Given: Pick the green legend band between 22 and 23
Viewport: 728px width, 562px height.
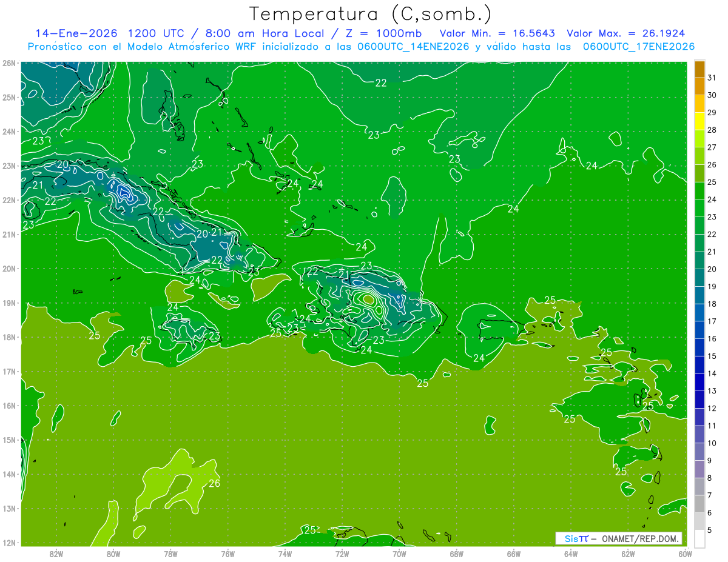Looking at the screenshot, I should click(x=699, y=226).
